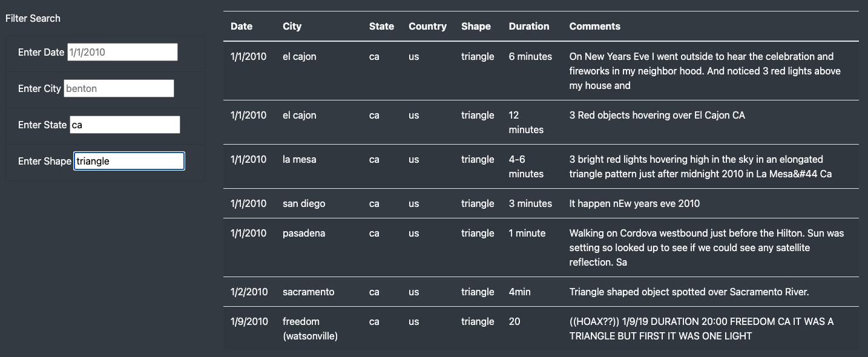The height and width of the screenshot is (357, 868).
Task: Select the Enter State input containing ca
Action: [x=125, y=125]
